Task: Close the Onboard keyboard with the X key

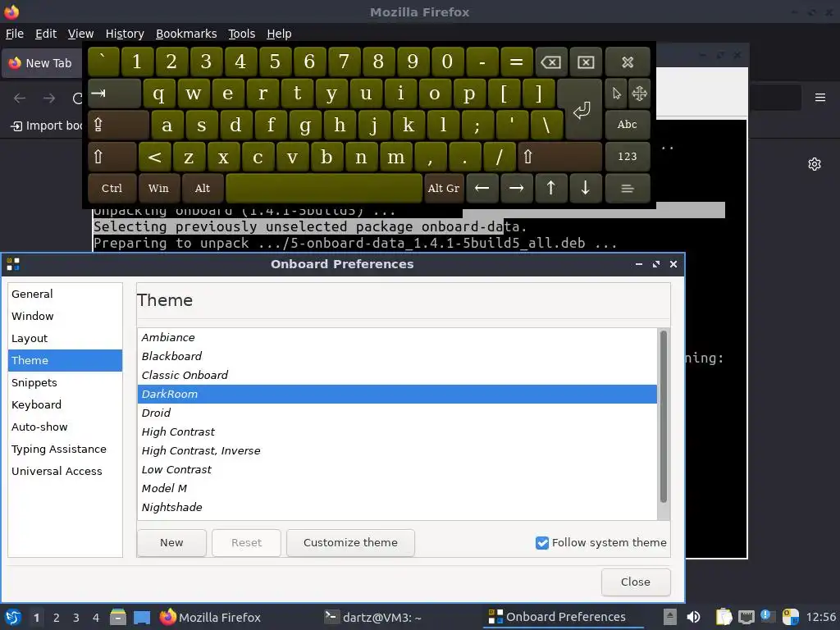Action: tap(628, 62)
